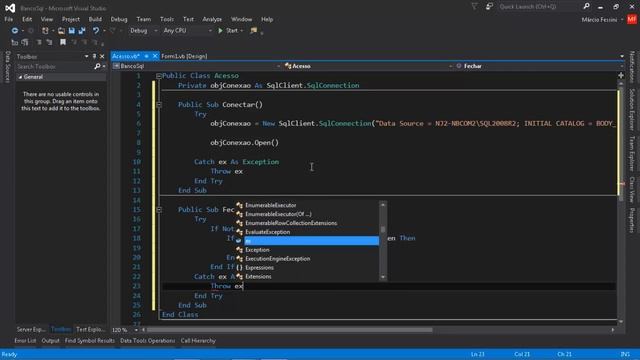Screen dimensions: 640x360
Task: Click the Find in Files toolbar icon
Action: coord(253,31)
